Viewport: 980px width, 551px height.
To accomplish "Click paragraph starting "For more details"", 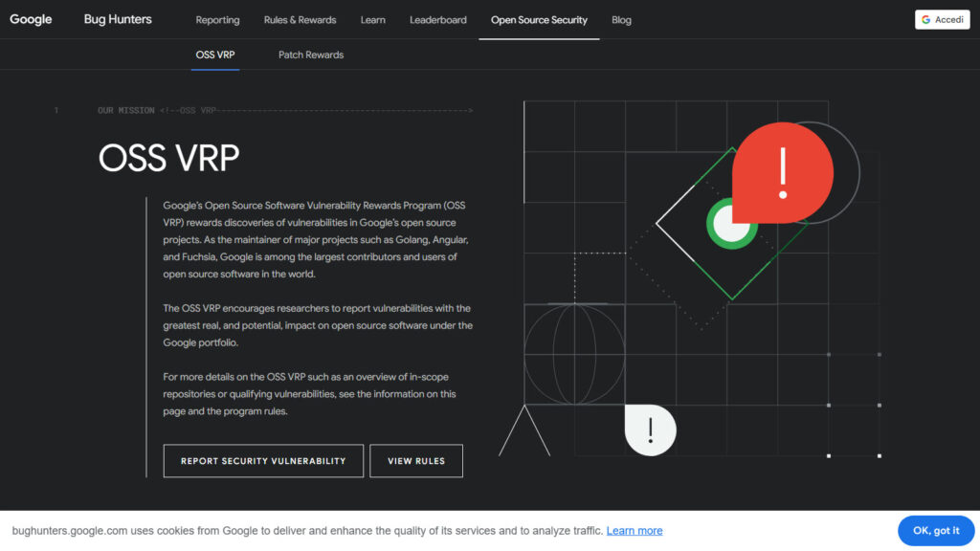I will pyautogui.click(x=309, y=394).
